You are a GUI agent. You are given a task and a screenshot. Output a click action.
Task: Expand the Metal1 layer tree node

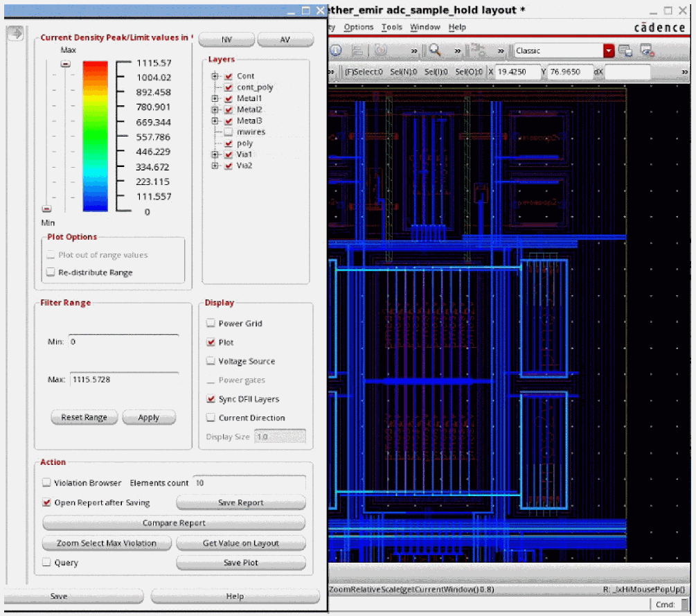click(x=215, y=99)
